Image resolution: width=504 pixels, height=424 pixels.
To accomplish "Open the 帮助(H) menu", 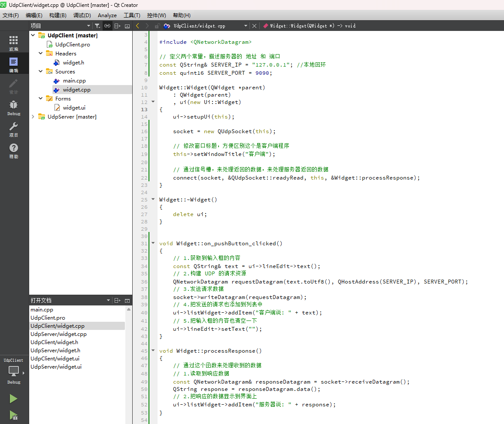I will 182,15.
